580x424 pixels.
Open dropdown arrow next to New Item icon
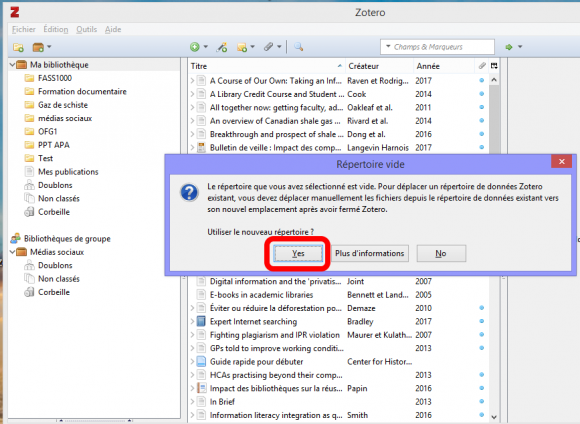pyautogui.click(x=206, y=47)
